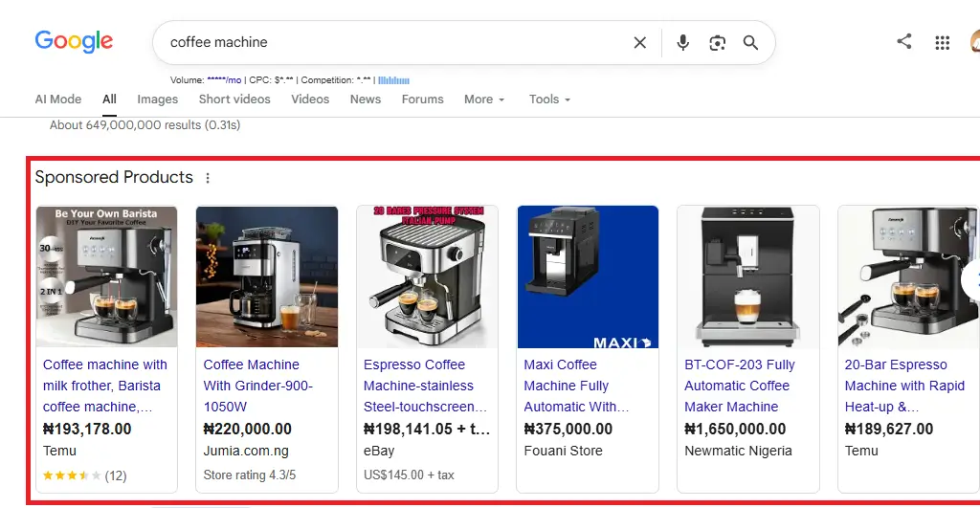This screenshot has height=508, width=980.
Task: Click the star rating with (12) reviews
Action: 84,475
